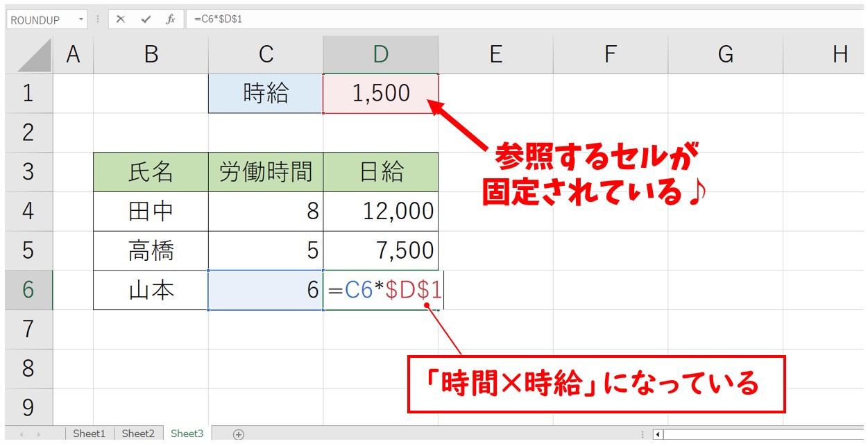Select row 8 header
This screenshot has height=446, width=868.
(x=28, y=368)
